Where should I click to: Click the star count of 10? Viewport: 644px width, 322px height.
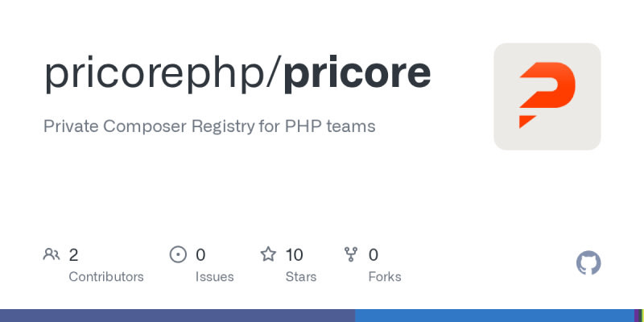[294, 255]
